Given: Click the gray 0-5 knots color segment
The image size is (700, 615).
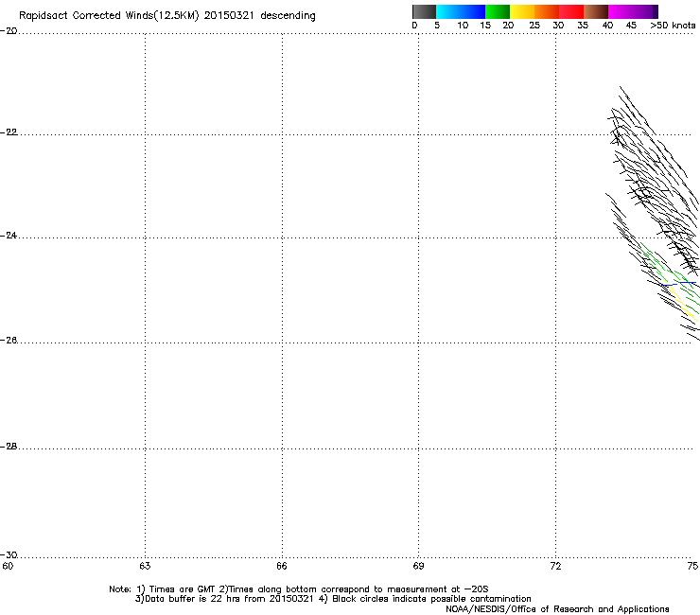Looking at the screenshot, I should pyautogui.click(x=424, y=11).
